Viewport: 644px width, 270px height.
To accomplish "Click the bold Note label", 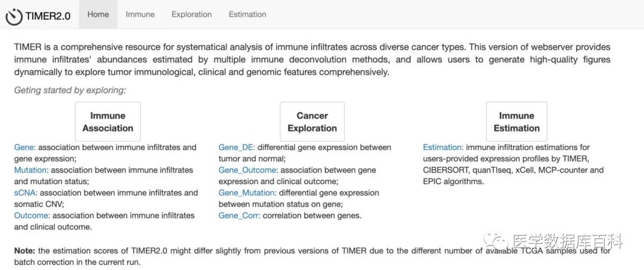I will tap(25, 250).
